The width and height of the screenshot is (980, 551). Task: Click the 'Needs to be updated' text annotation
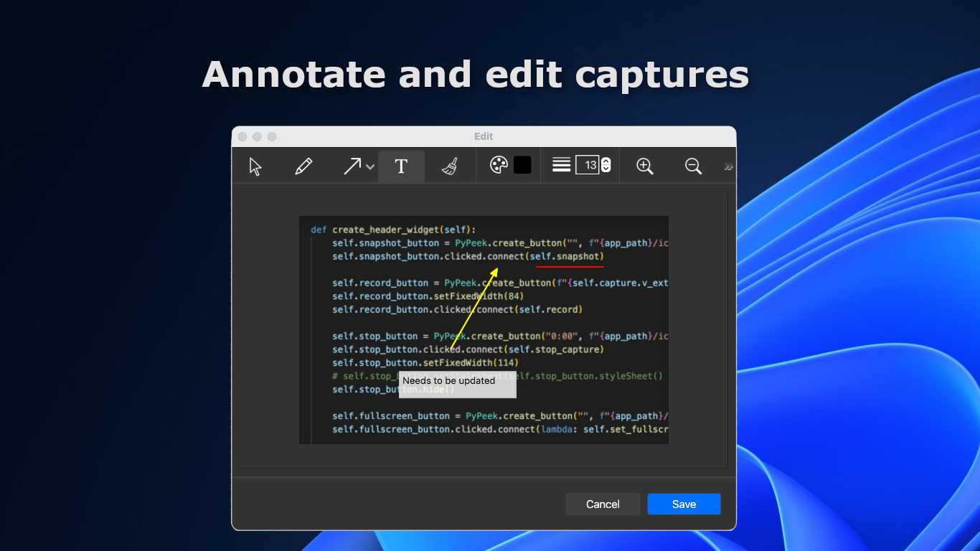[x=458, y=385]
